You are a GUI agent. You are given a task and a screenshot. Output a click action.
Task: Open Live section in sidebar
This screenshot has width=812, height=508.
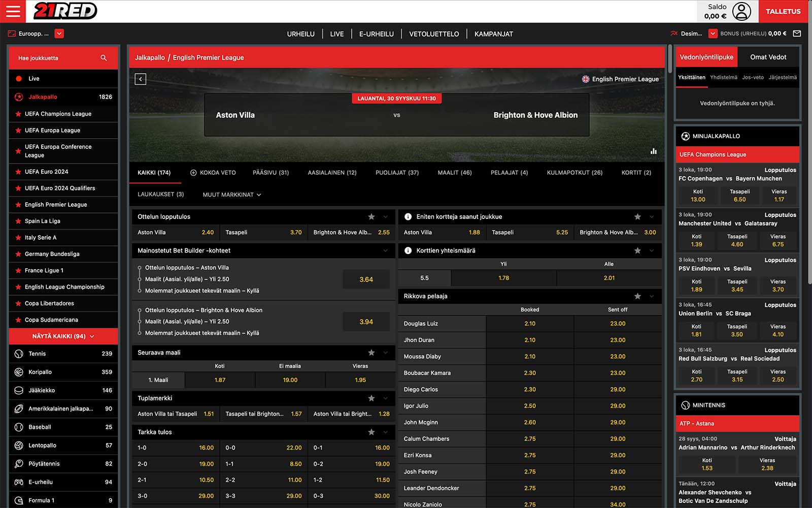33,79
